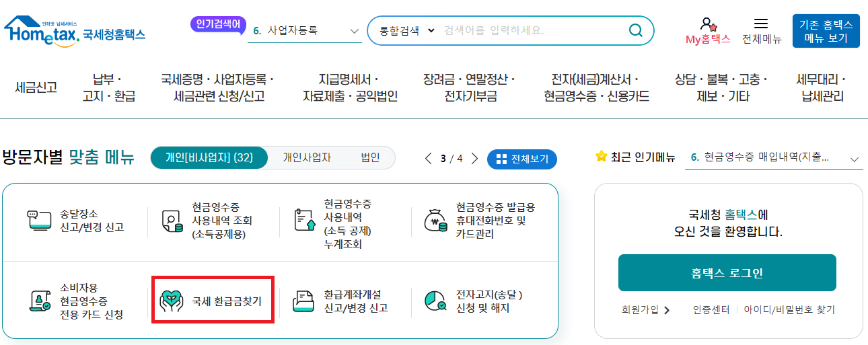Open 국세증명·사업자등록·세금관련 신청/신고 menu

point(218,88)
